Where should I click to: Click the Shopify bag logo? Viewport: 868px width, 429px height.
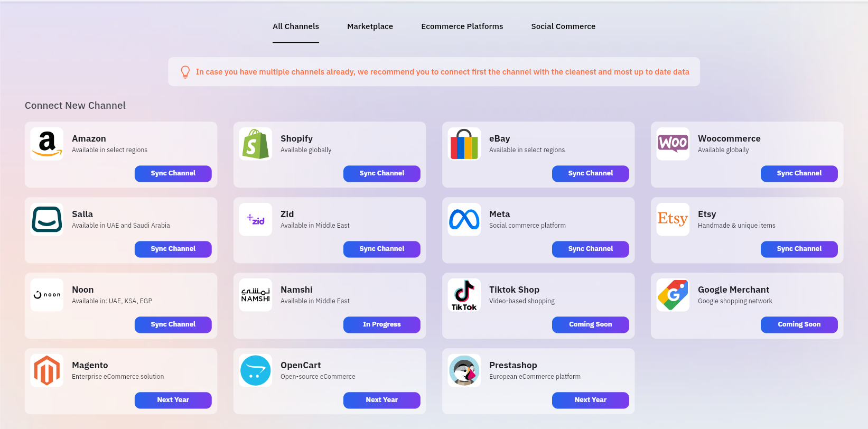pyautogui.click(x=255, y=144)
